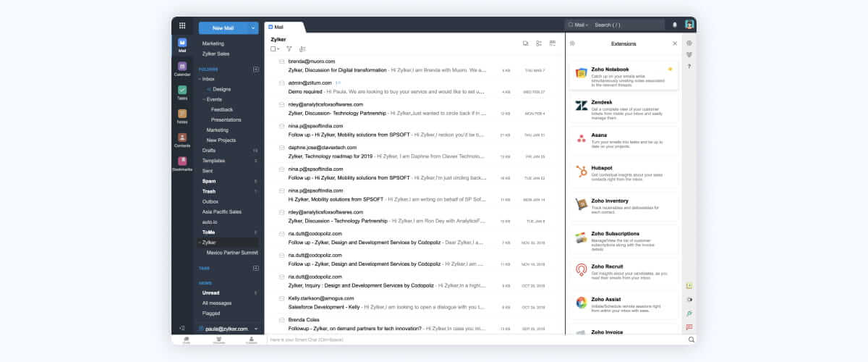Open the Presentations subfolder
868x362 pixels.
click(x=226, y=119)
